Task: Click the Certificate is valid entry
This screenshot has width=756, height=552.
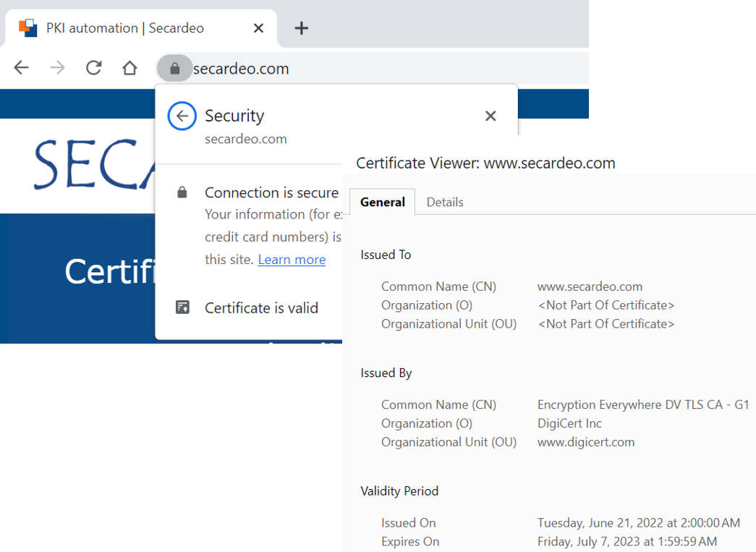Action: pos(261,308)
